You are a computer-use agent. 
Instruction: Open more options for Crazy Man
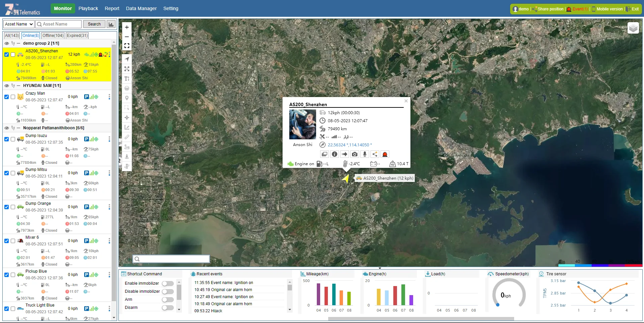(x=109, y=97)
